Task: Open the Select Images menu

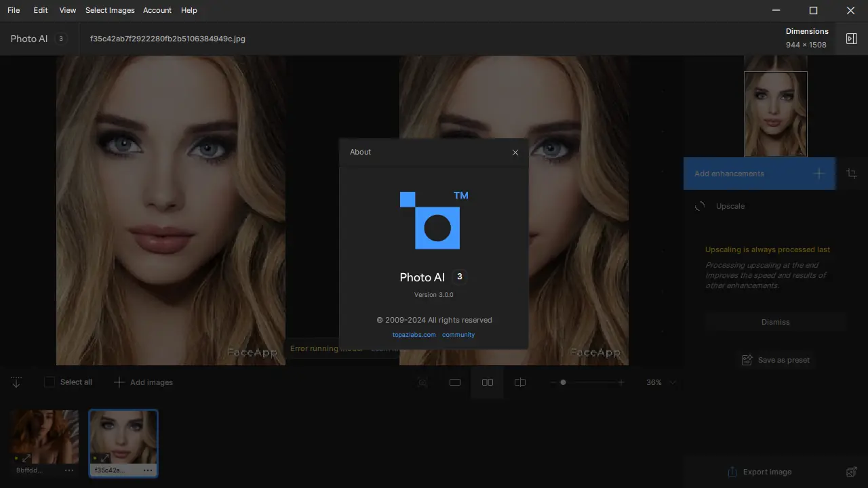Action: pos(110,10)
